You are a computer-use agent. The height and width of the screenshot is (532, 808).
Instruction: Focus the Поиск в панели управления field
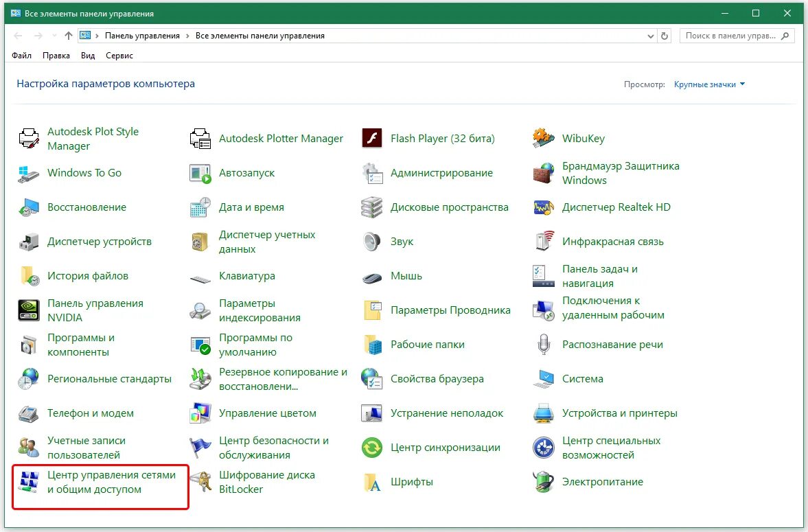pos(737,36)
